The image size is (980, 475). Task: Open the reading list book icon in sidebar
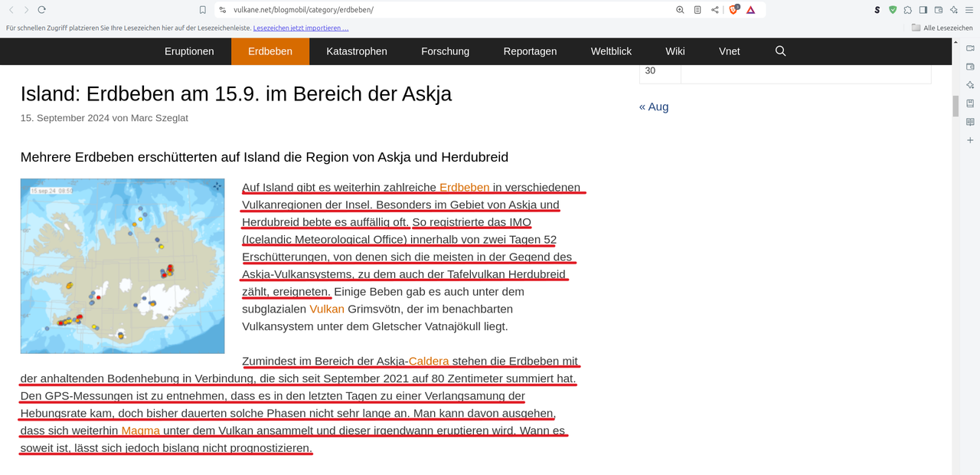970,122
